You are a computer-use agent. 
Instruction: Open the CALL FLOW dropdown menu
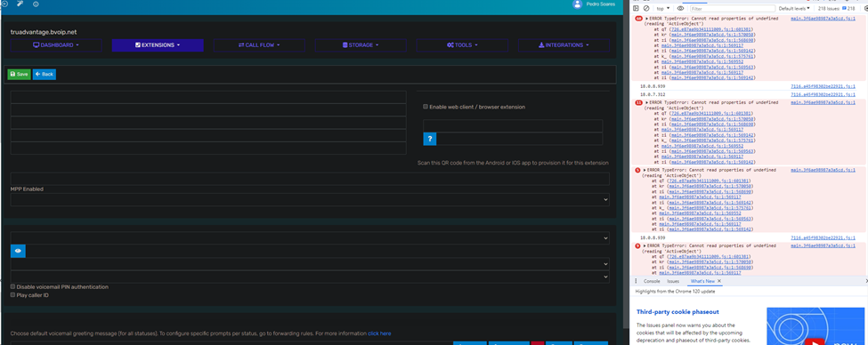tap(259, 45)
